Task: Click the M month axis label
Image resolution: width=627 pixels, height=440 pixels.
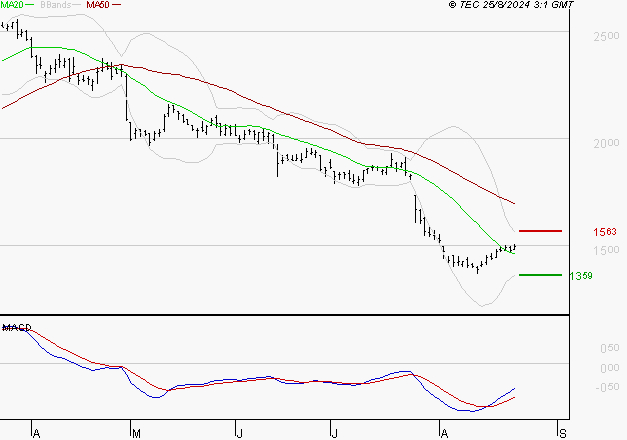Action: pyautogui.click(x=136, y=434)
